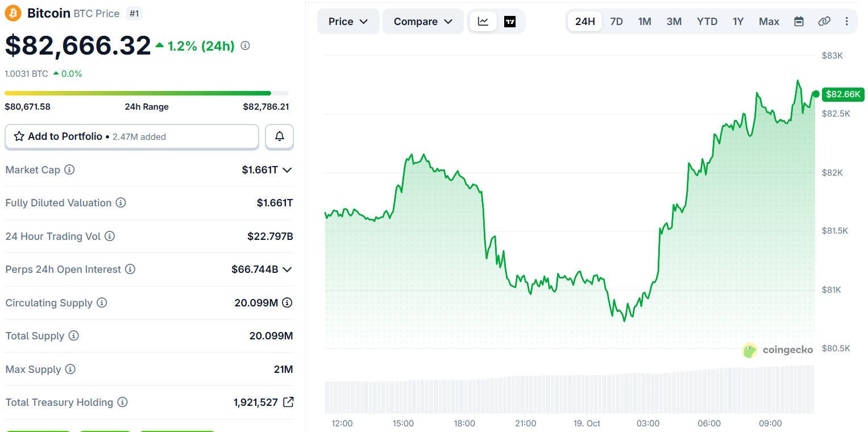This screenshot has width=868, height=432.
Task: Click the $22.797B trading volume value
Action: (270, 236)
